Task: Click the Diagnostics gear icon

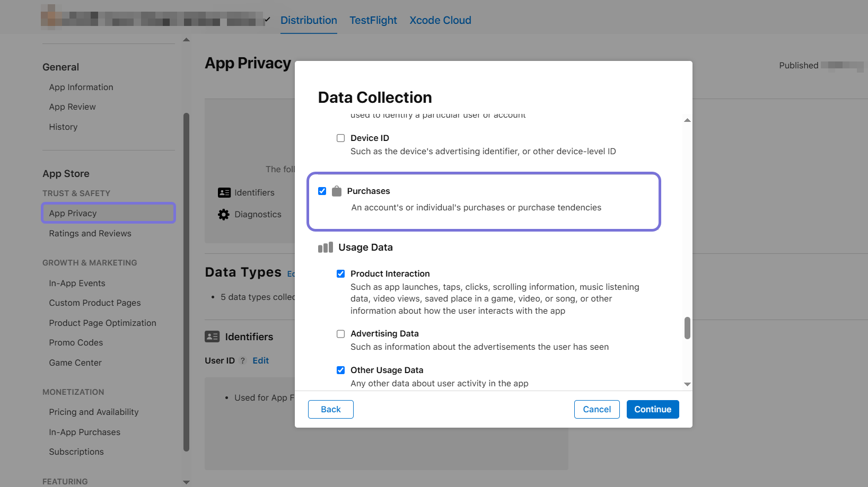Action: click(x=224, y=215)
